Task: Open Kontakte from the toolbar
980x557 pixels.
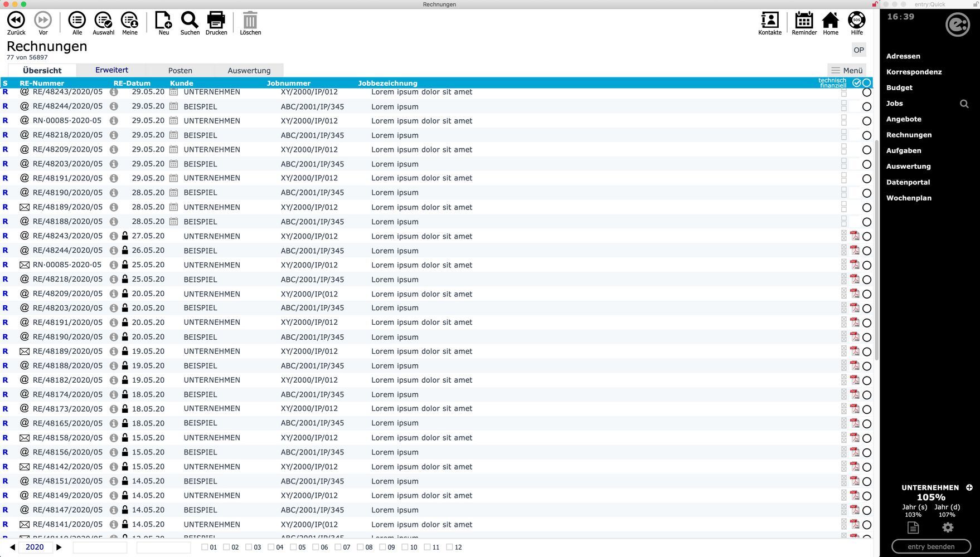Action: (769, 21)
